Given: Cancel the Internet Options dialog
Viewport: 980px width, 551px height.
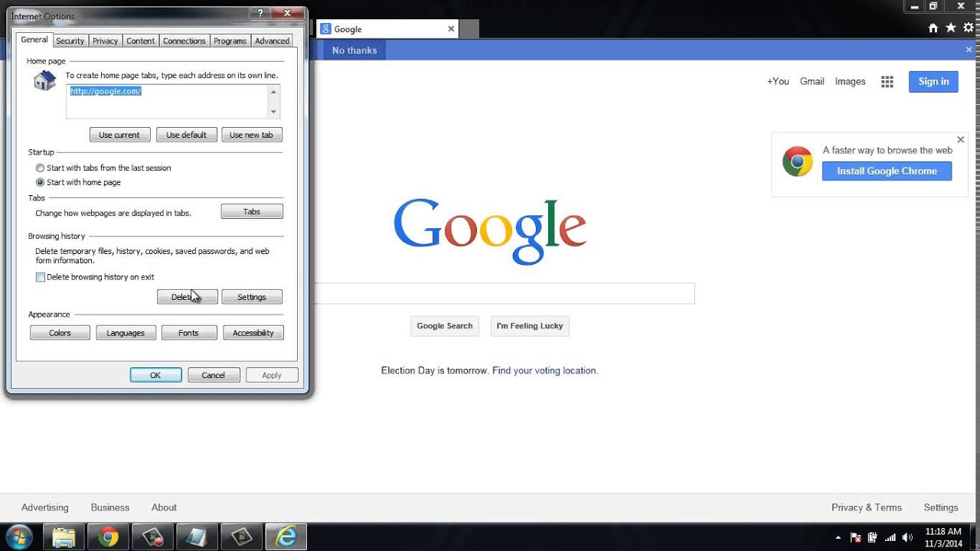Looking at the screenshot, I should tap(214, 375).
